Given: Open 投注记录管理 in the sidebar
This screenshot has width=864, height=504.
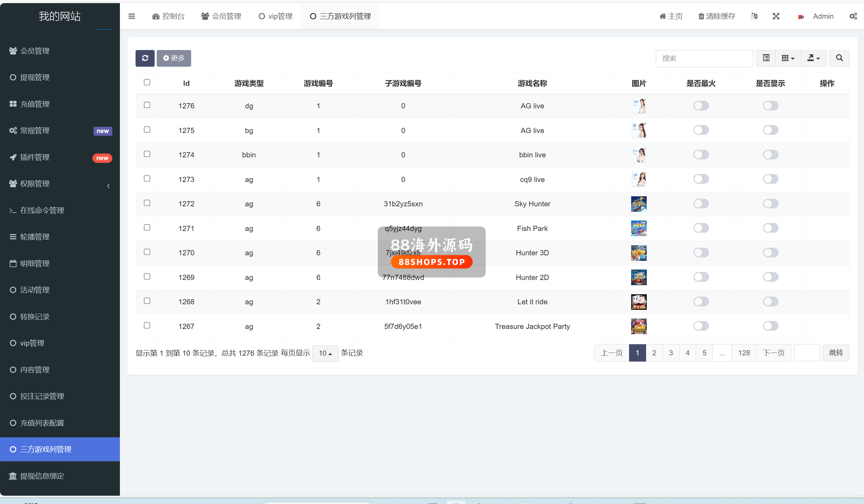Looking at the screenshot, I should tap(42, 396).
